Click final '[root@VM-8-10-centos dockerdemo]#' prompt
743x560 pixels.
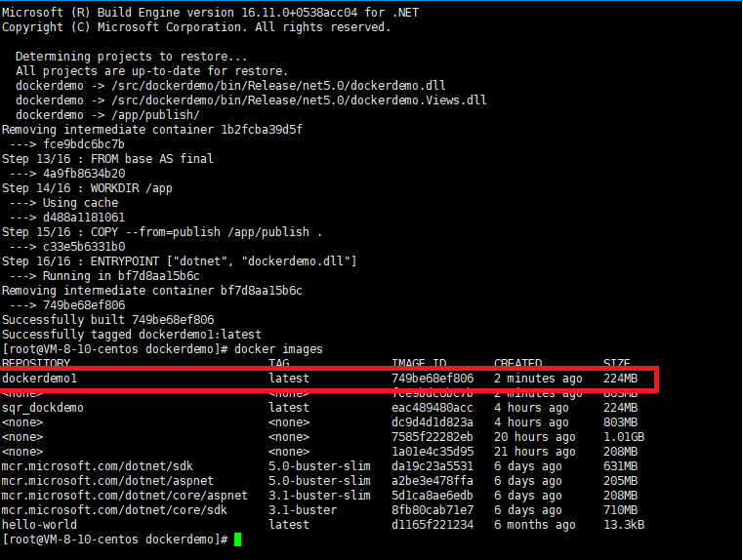click(115, 540)
